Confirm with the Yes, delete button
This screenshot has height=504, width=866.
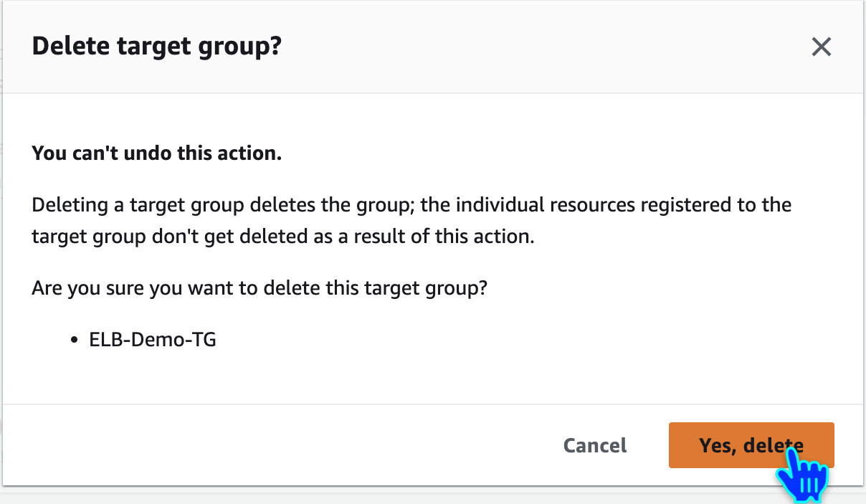tap(751, 445)
